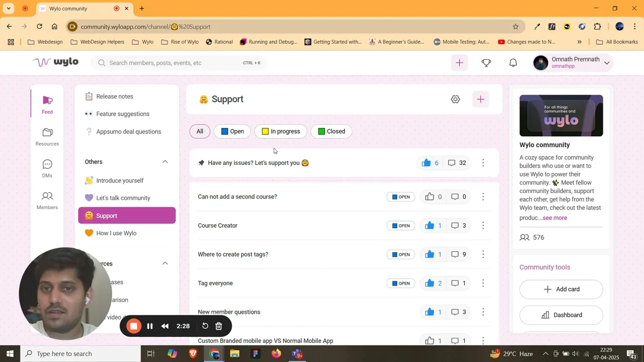This screenshot has width=644, height=362.
Task: Open more options for 'Course Creator' post
Action: point(483,226)
